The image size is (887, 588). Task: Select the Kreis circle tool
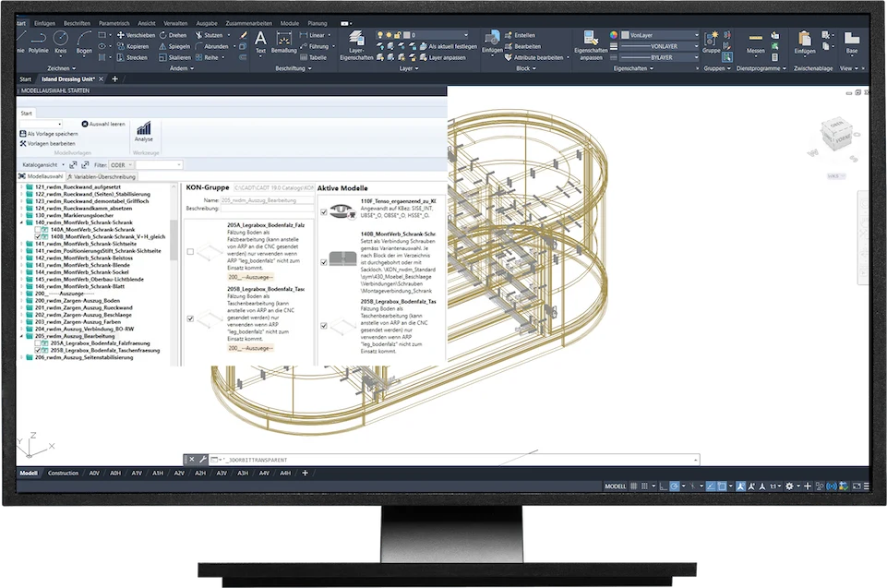pyautogui.click(x=61, y=42)
